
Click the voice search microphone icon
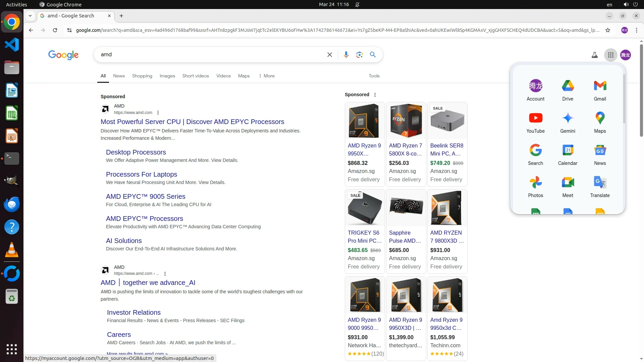[x=346, y=55]
